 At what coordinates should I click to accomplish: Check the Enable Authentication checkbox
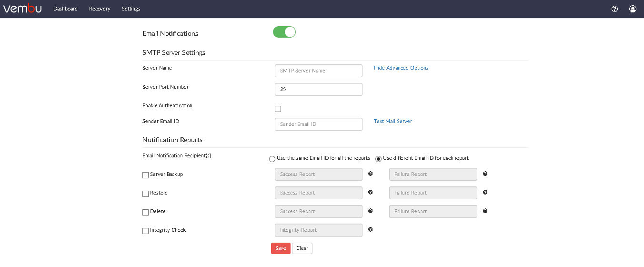click(x=278, y=109)
